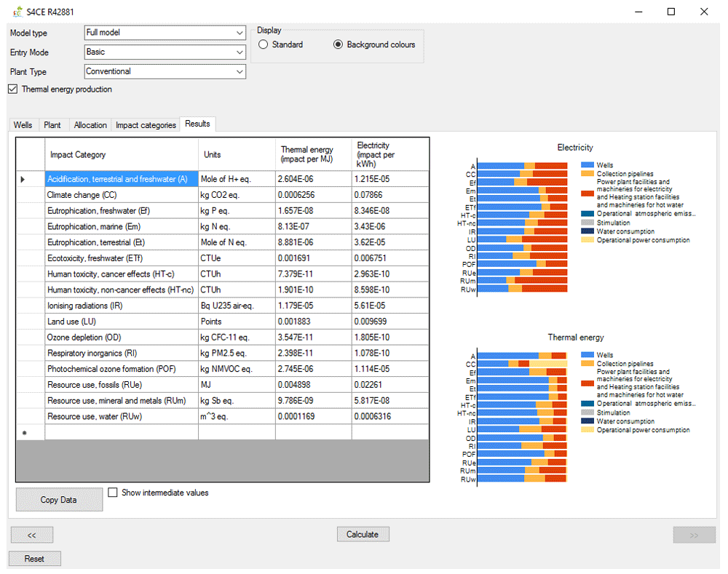Click Collection pipelines orange swatch in Electricity legend
The image size is (728, 574).
click(x=587, y=174)
